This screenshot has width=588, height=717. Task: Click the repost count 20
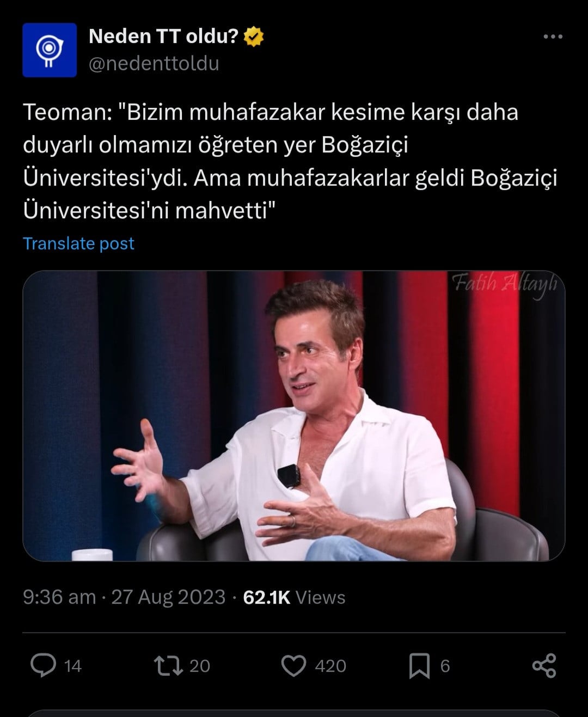point(199,666)
